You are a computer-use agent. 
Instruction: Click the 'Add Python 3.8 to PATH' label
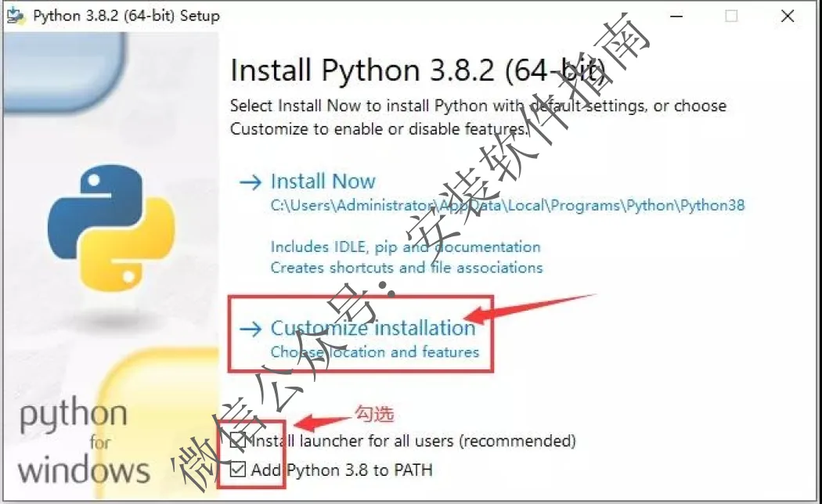342,470
